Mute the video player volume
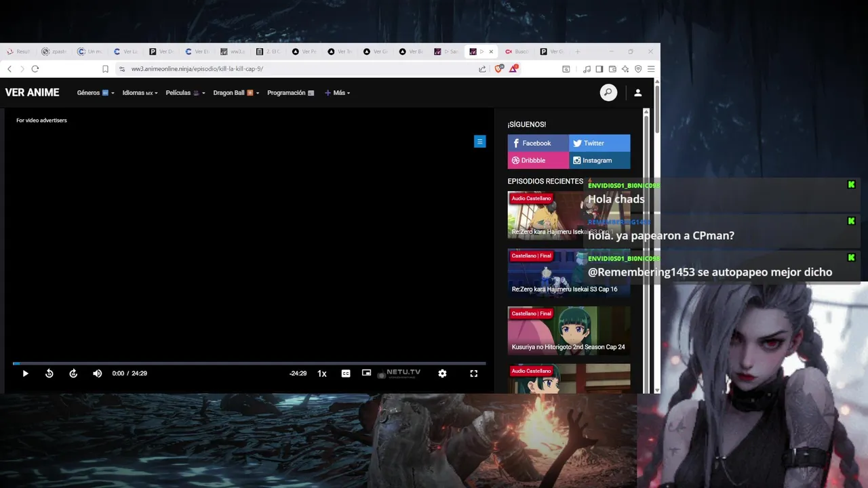Screen dimensions: 868x488 coord(98,373)
